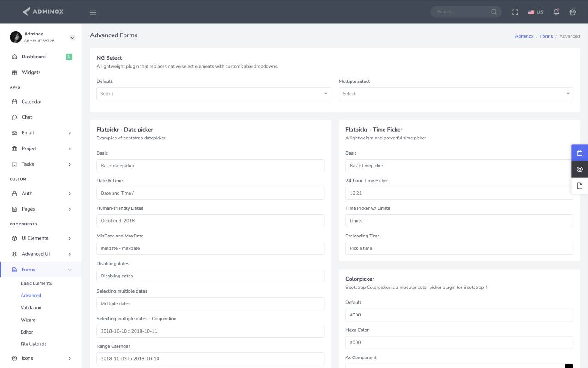Open the Multiple select dropdown
Screen dimensions: 588x368
pyautogui.click(x=456, y=94)
